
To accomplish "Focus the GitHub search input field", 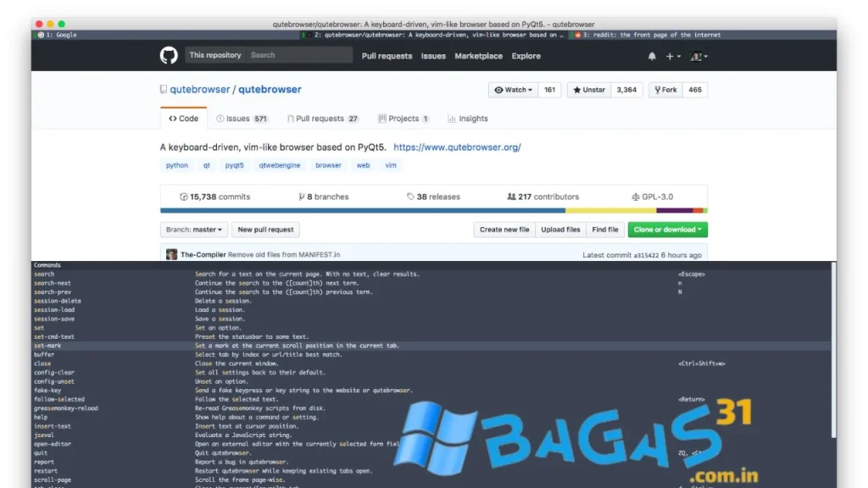I will click(x=298, y=55).
